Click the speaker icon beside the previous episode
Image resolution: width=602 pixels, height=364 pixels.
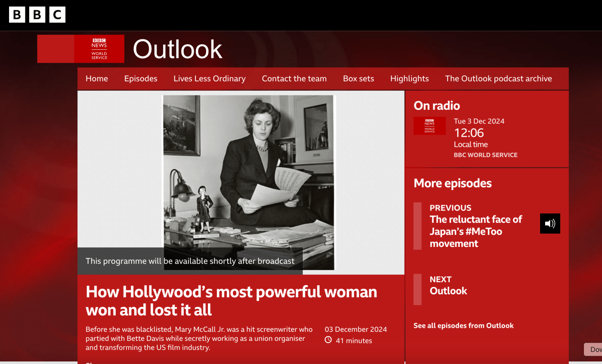click(550, 223)
